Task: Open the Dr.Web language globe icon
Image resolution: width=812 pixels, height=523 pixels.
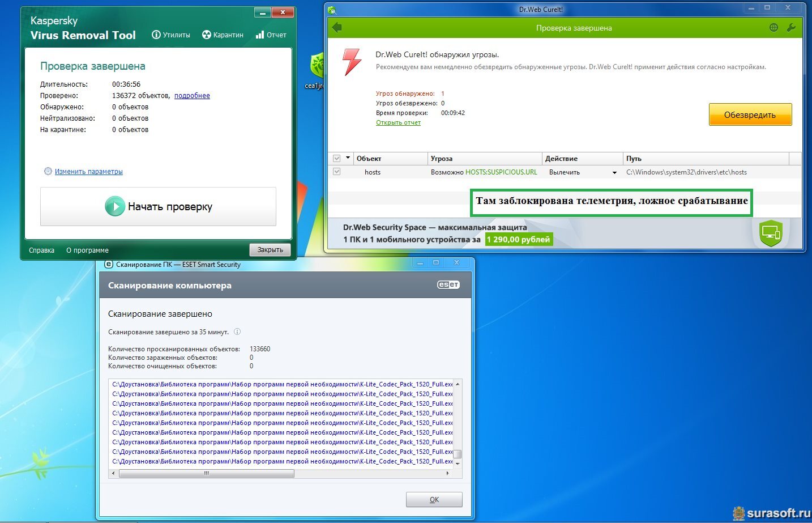Action: (x=773, y=28)
